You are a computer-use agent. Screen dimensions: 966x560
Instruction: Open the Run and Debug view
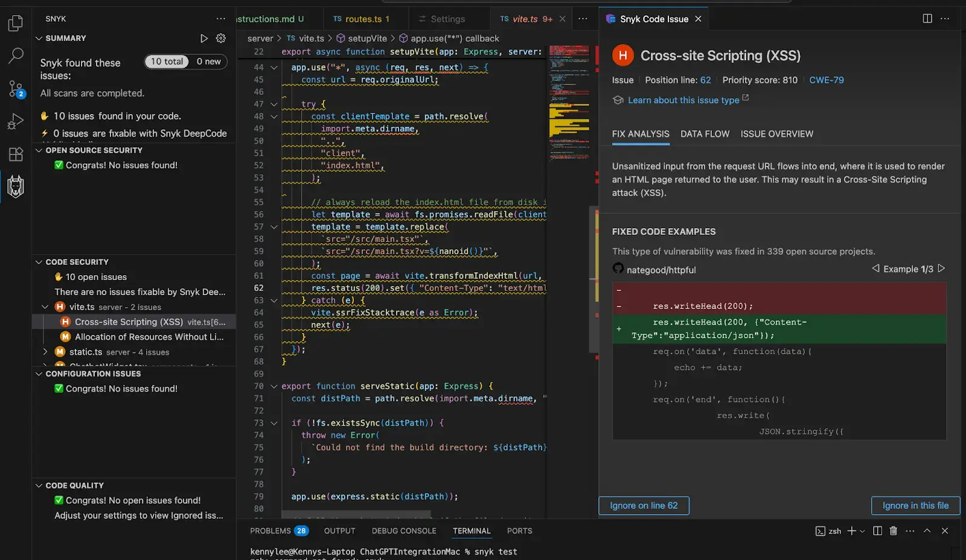[16, 121]
